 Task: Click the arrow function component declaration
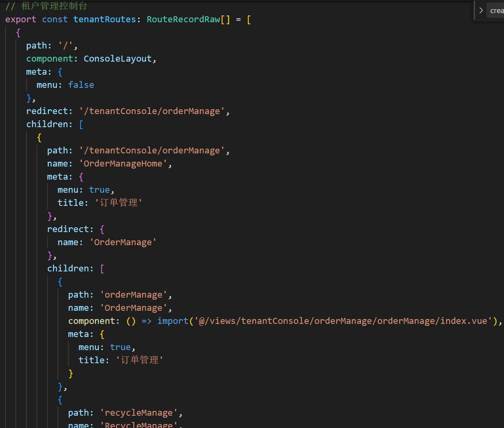pos(138,321)
